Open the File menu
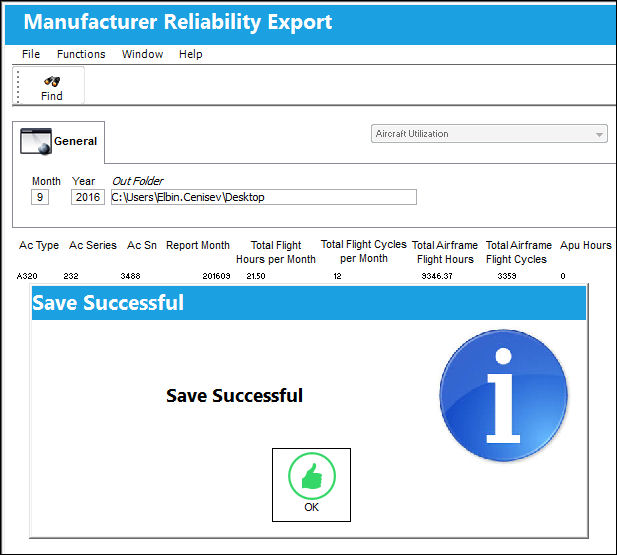617x555 pixels. [31, 54]
